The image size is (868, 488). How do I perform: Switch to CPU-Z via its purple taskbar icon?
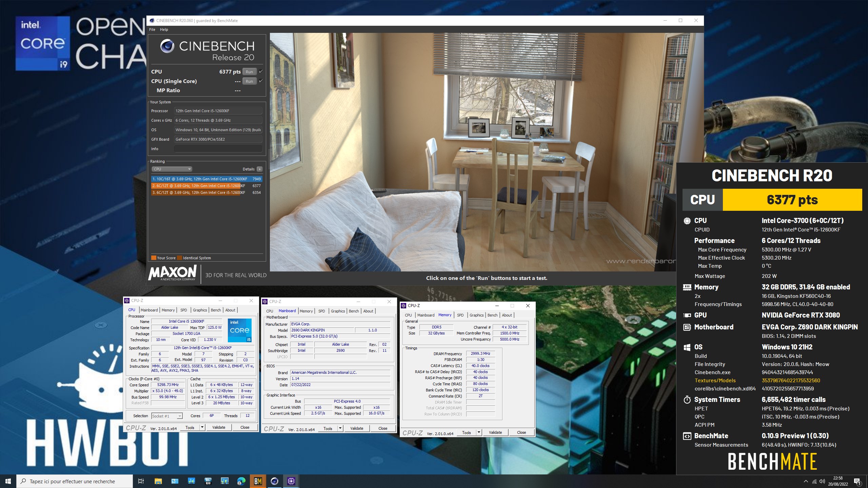coord(291,481)
